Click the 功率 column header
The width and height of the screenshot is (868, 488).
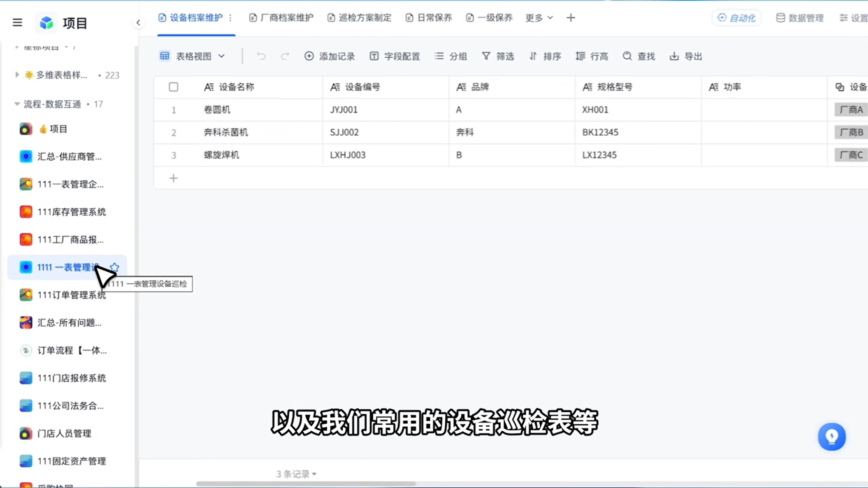point(764,87)
